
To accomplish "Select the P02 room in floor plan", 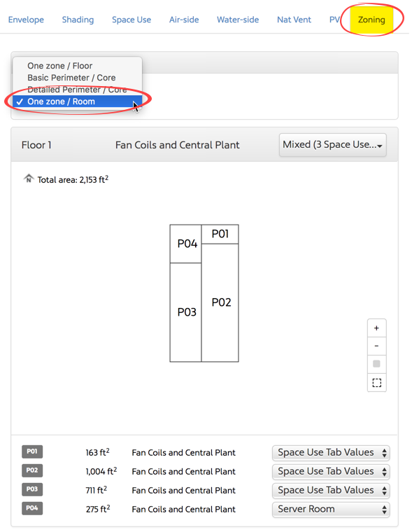I will (x=220, y=302).
